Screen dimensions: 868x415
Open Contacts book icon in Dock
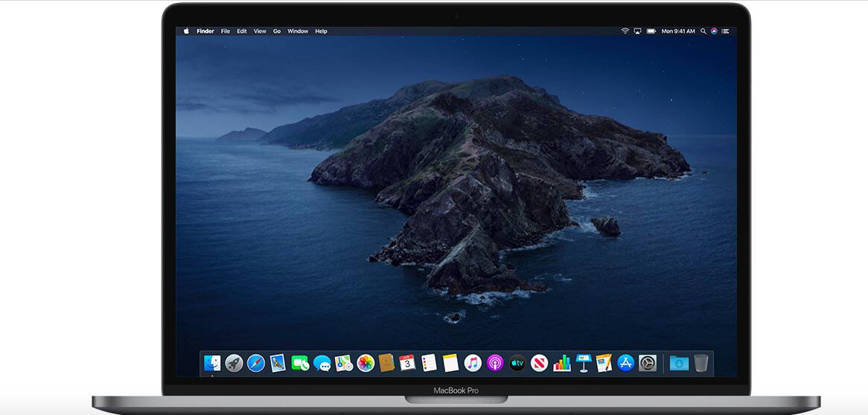coord(386,363)
